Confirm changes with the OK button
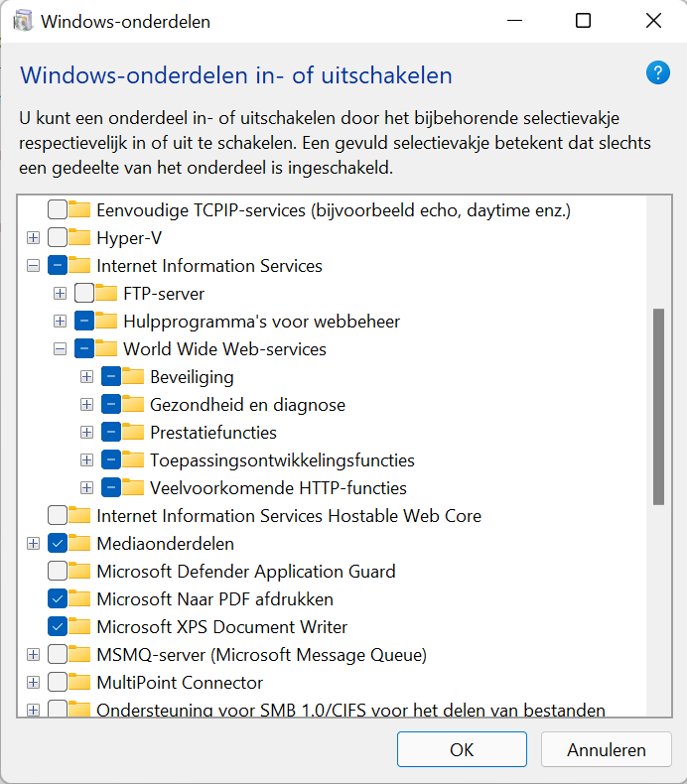 (462, 749)
